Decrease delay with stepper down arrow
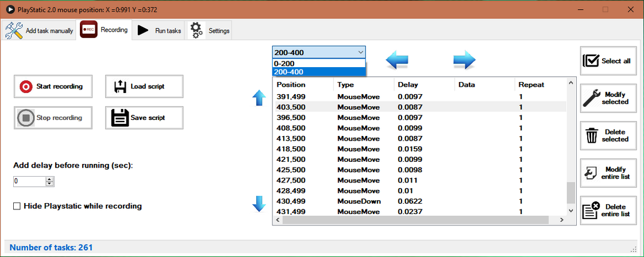644x257 pixels. coord(50,184)
